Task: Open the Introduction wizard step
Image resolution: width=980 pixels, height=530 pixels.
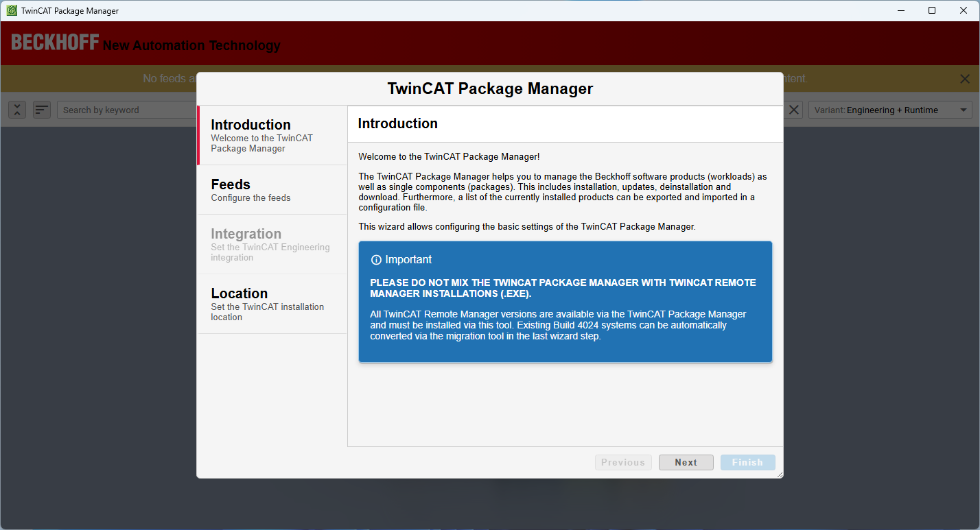Action: click(272, 136)
